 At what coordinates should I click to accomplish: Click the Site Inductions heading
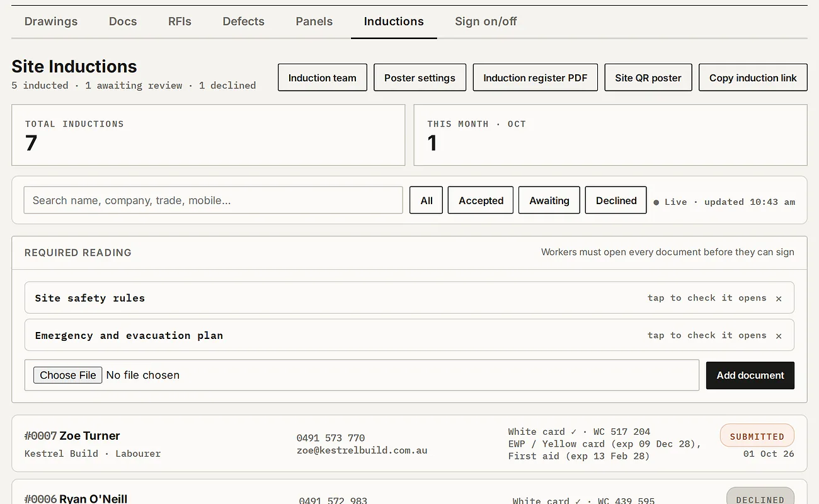pos(74,67)
